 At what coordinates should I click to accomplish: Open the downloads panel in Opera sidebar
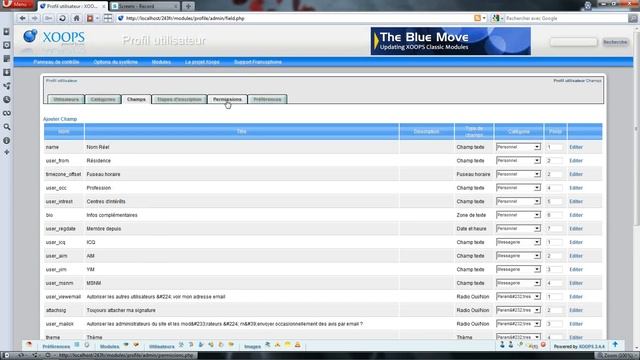pos(7,72)
